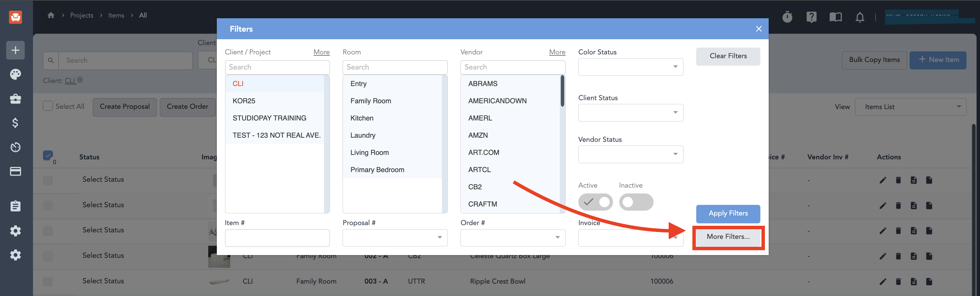Viewport: 980px width, 296px height.
Task: Open the notifications bell icon
Action: click(860, 17)
